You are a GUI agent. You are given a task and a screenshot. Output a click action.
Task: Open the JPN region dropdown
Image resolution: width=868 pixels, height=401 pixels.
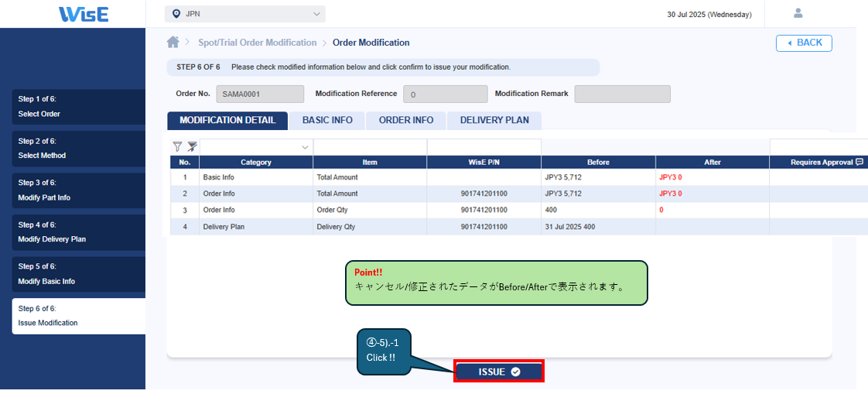[244, 14]
